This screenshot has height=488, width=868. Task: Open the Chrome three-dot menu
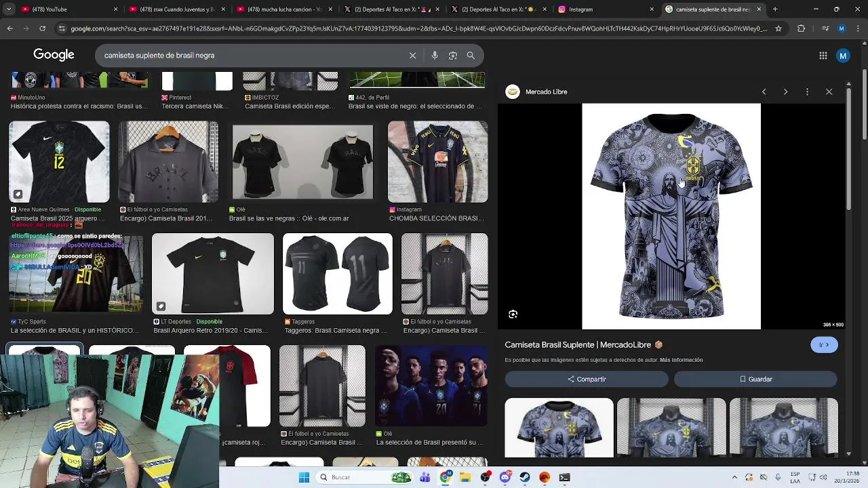(x=858, y=28)
